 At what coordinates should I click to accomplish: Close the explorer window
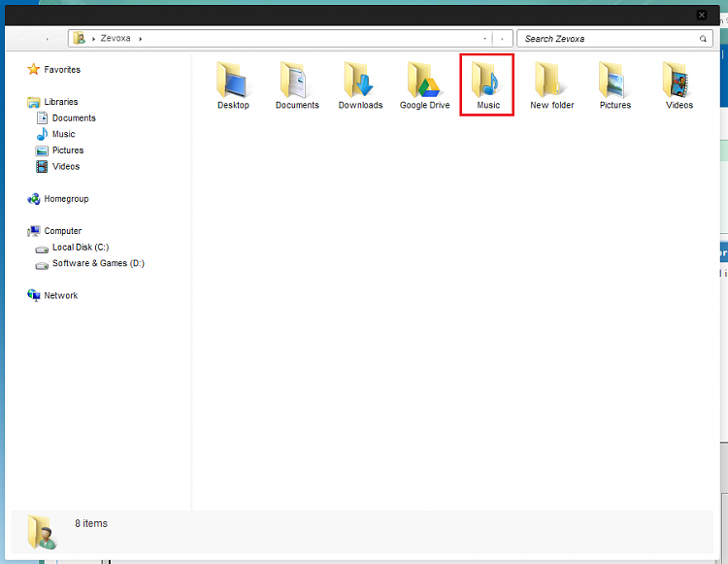tap(702, 15)
